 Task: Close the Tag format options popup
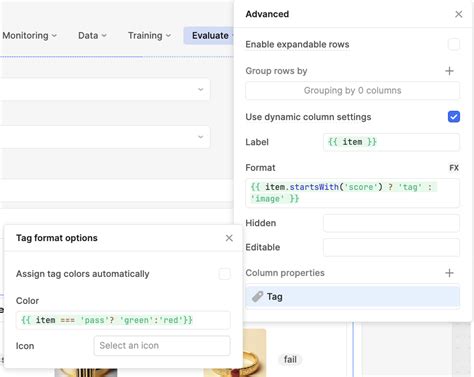coord(229,238)
